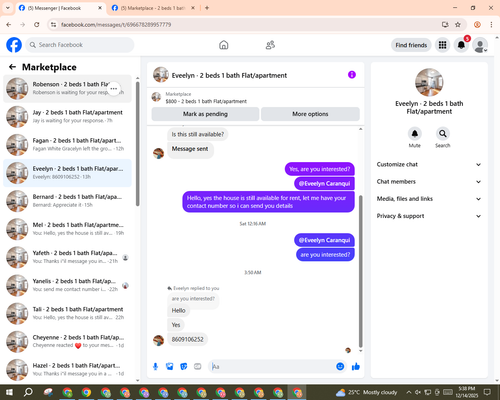The image size is (500, 400).
Task: Open the Yanelis conversation
Action: (67, 285)
